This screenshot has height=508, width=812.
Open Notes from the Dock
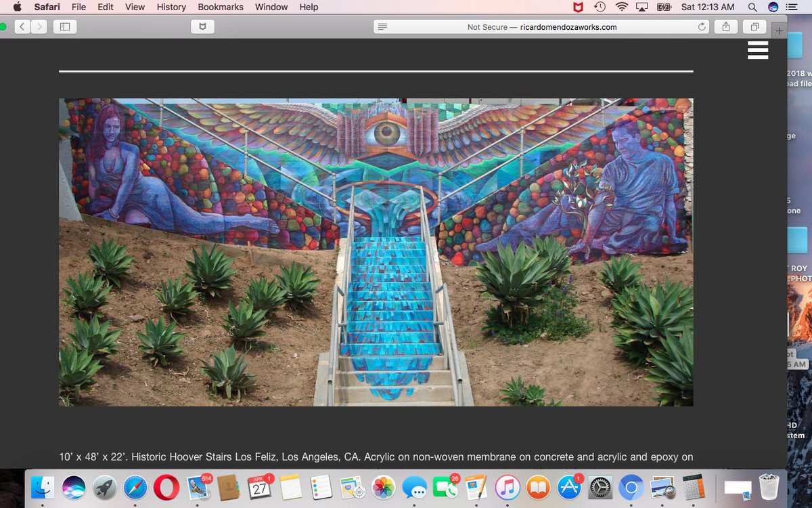click(290, 487)
